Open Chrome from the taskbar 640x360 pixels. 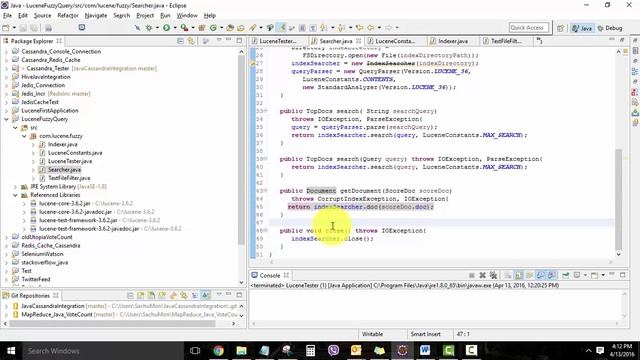pos(218,350)
